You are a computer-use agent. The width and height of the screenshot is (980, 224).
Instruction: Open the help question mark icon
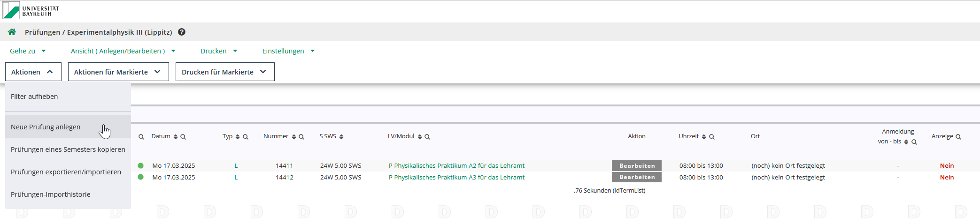[182, 32]
